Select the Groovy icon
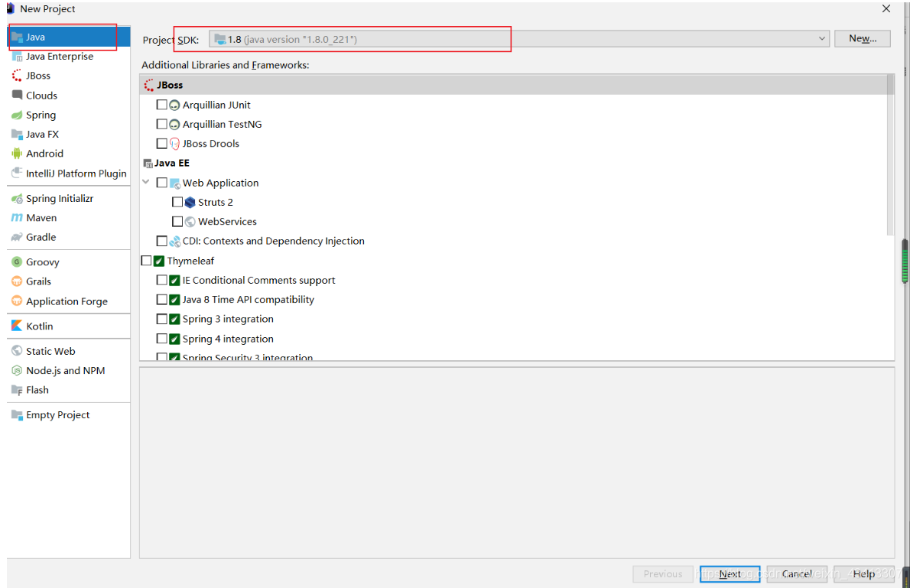910x588 pixels. 17,262
